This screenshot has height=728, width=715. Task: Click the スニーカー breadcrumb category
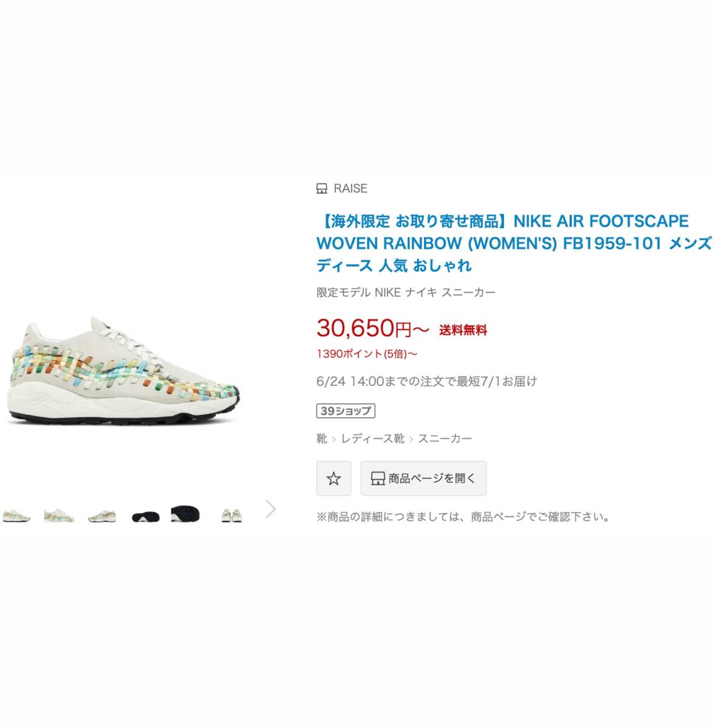click(445, 439)
